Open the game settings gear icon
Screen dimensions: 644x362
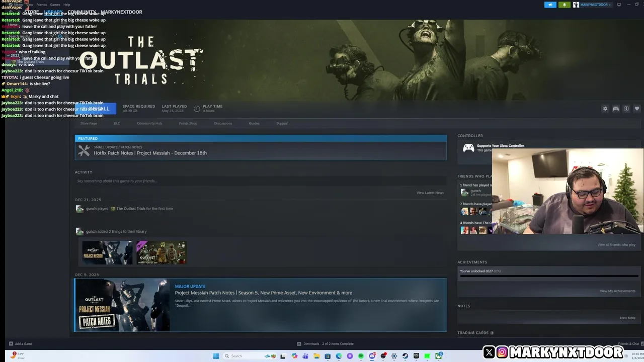605,109
